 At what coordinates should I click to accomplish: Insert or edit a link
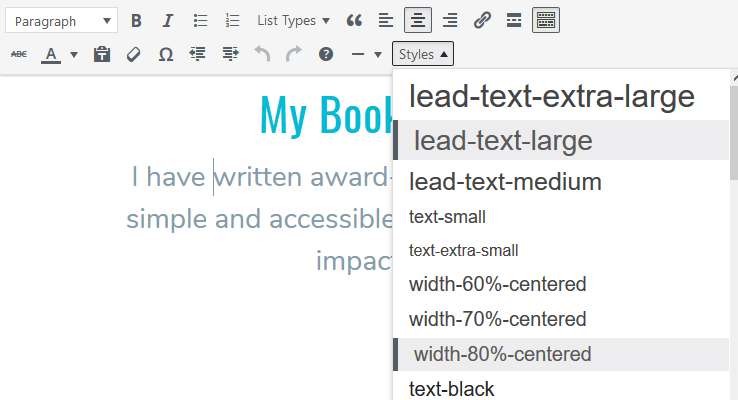click(482, 21)
